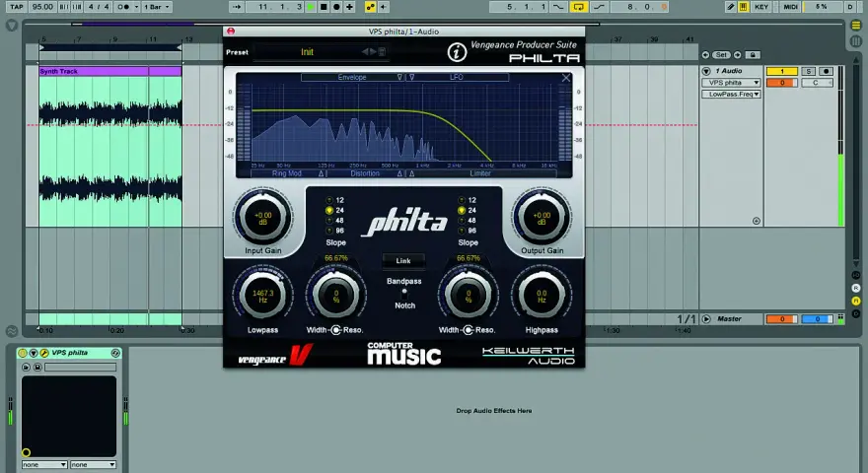Toggle the Bandpass/Notch switch
Viewport: 868px width, 473px height.
(x=404, y=294)
